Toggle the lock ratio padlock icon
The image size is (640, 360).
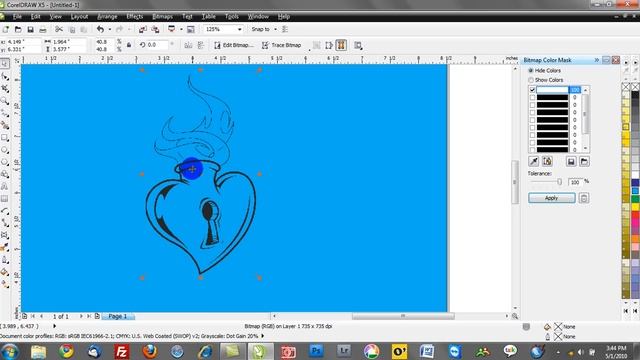[129, 45]
